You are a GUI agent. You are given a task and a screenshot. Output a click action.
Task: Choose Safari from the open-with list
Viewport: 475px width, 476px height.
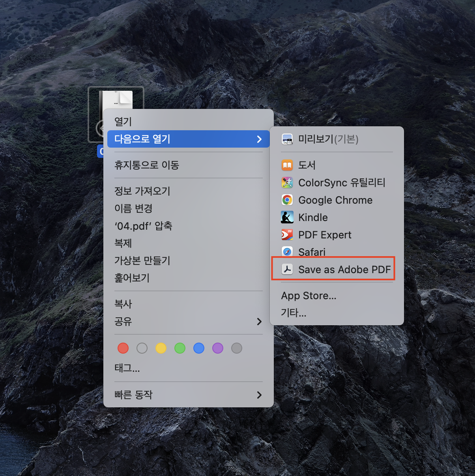click(312, 251)
